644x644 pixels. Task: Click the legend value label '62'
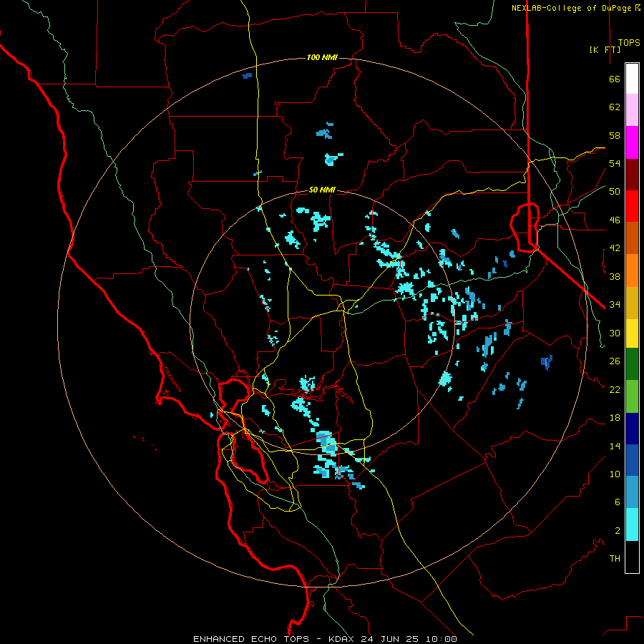(615, 107)
